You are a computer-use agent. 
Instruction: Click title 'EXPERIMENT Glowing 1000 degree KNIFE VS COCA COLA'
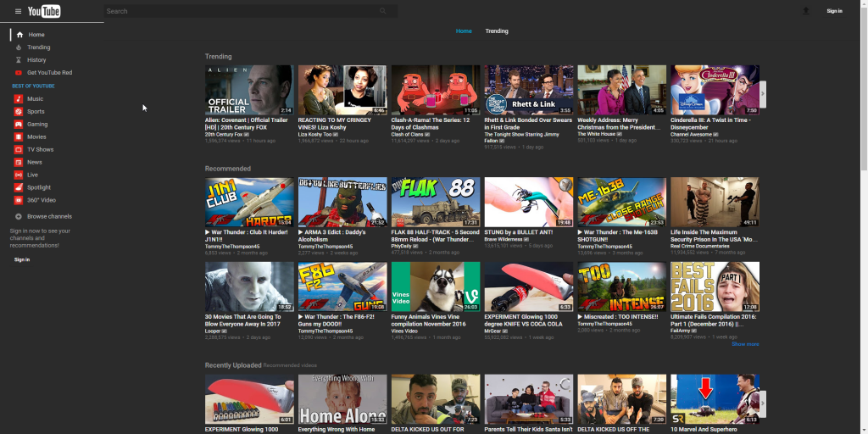[523, 320]
